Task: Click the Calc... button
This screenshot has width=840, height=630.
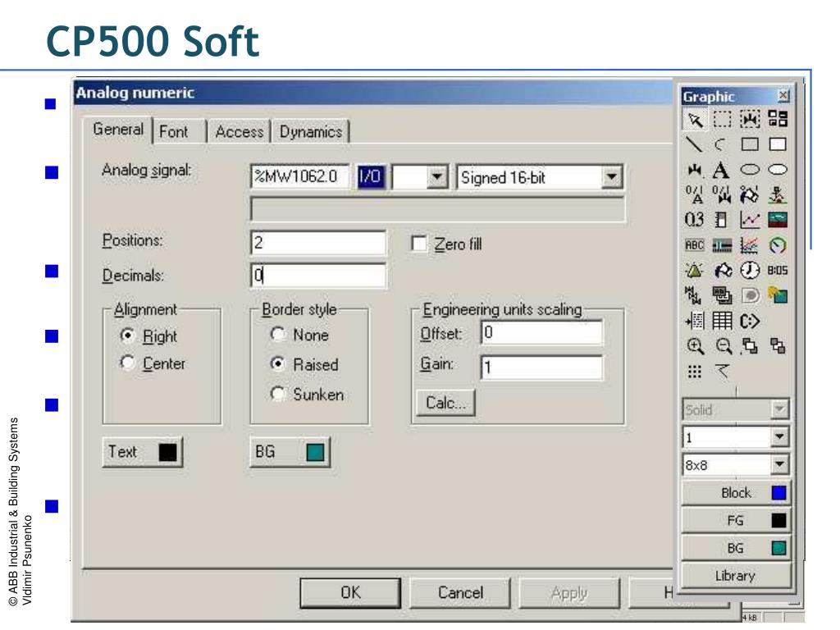Action: tap(445, 402)
